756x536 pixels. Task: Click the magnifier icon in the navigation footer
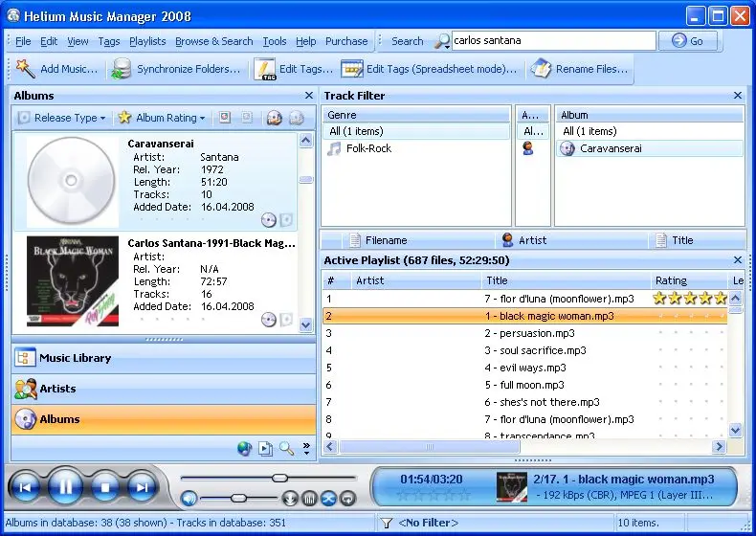[x=286, y=449]
